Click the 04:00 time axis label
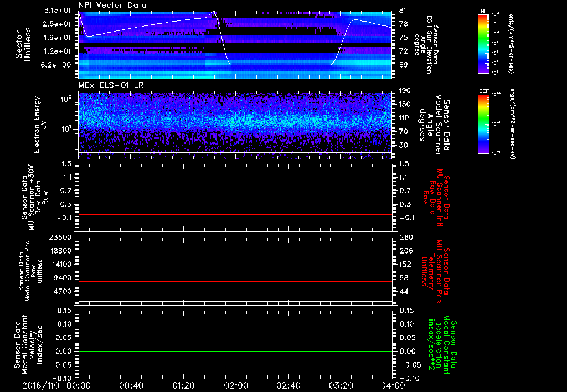Screen dimensions: 567x392 [393, 385]
